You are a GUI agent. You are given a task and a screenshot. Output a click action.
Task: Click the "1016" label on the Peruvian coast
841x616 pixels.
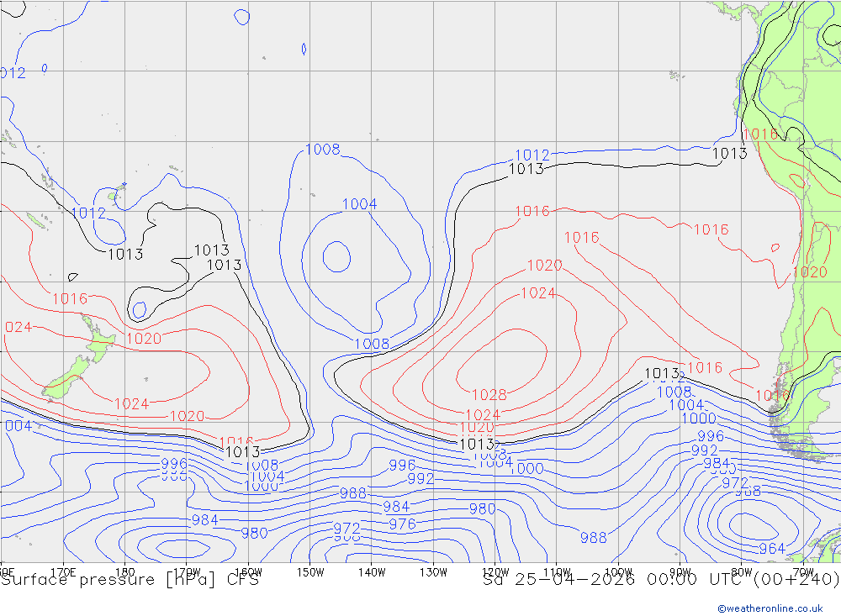tap(760, 134)
